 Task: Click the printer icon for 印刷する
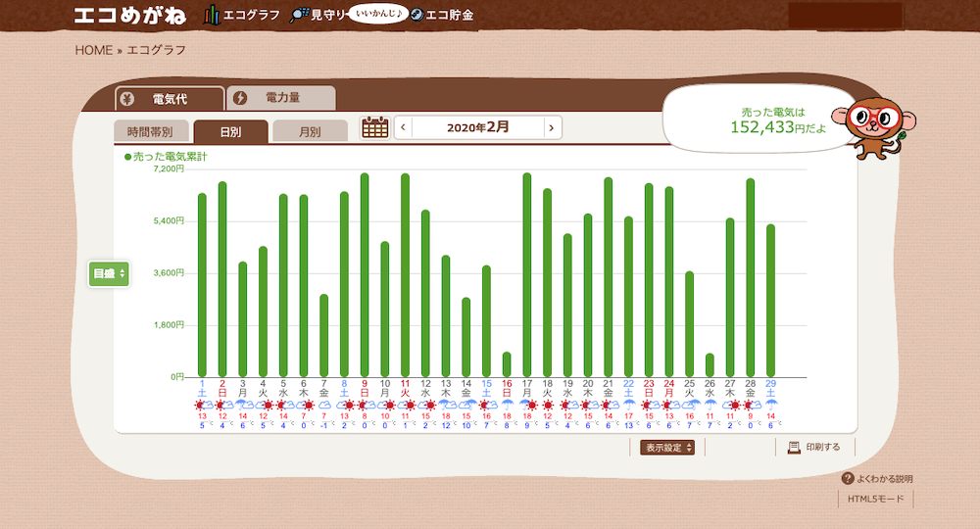pos(794,447)
